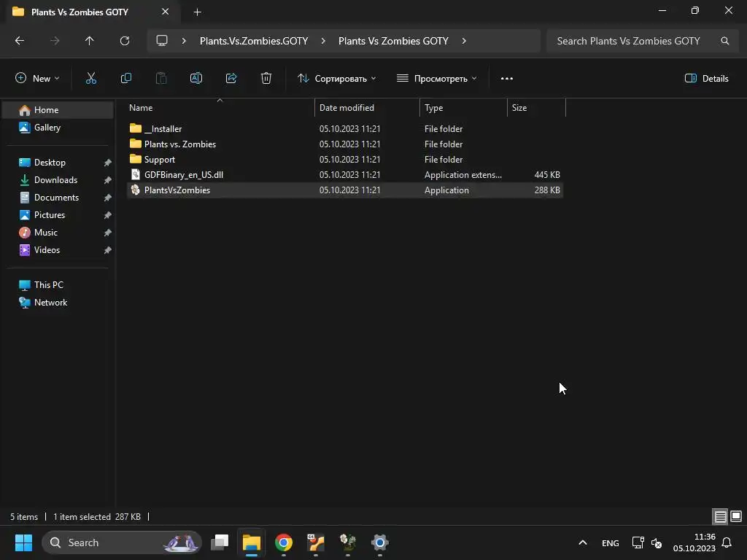The height and width of the screenshot is (560, 747).
Task: Select the Plants vs. Zombies folder
Action: 345,144
